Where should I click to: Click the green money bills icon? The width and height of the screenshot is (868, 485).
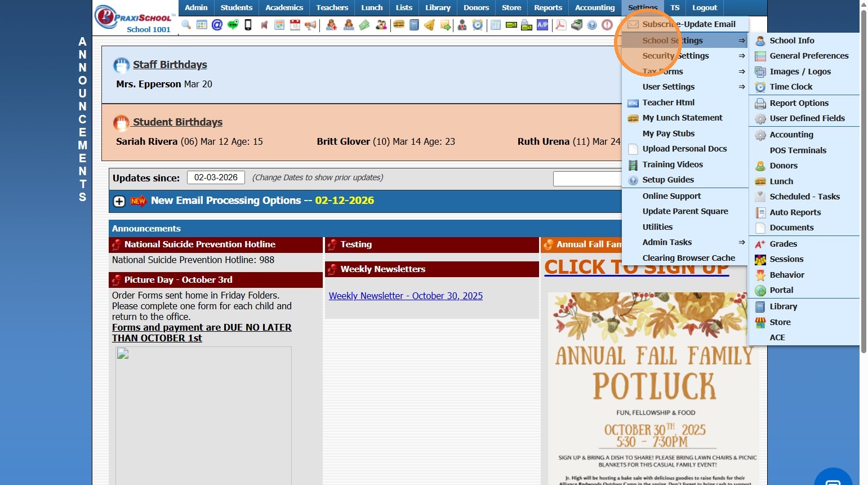364,25
